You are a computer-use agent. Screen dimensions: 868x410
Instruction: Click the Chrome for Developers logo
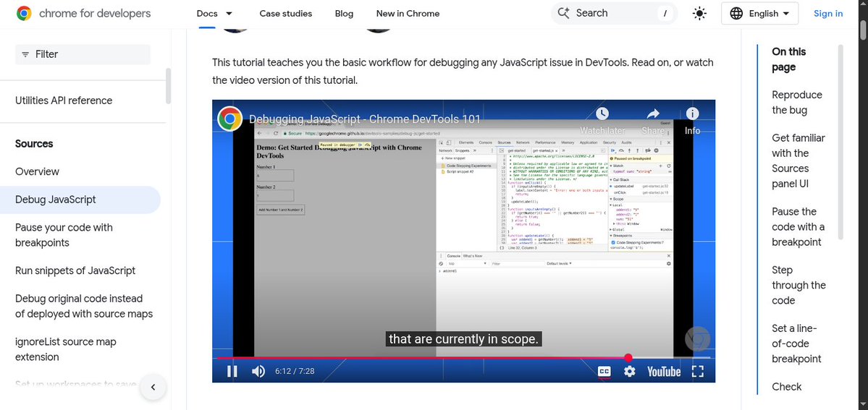tap(83, 13)
